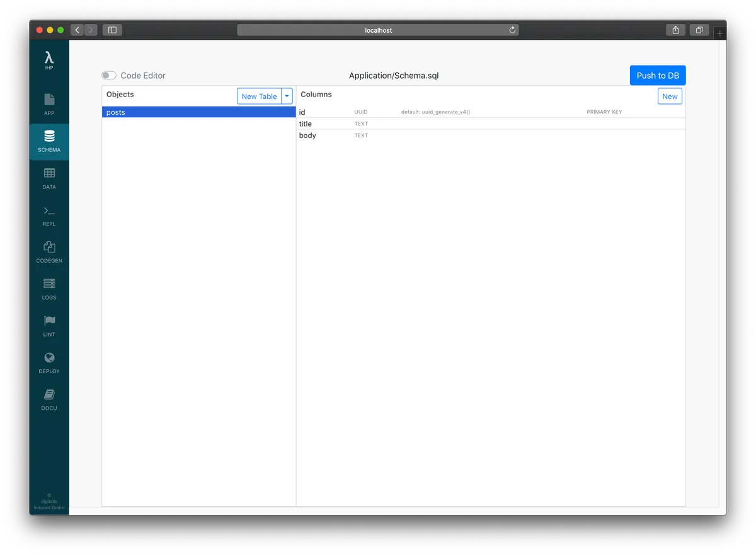Viewport: 756px width, 554px height.
Task: Expand the New Table dropdown arrow
Action: pos(287,96)
